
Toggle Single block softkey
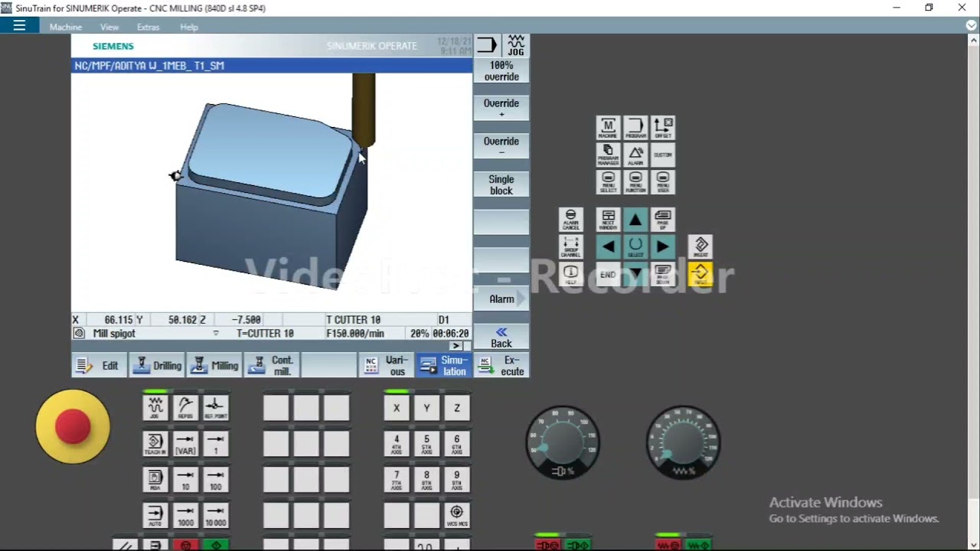pyautogui.click(x=501, y=184)
